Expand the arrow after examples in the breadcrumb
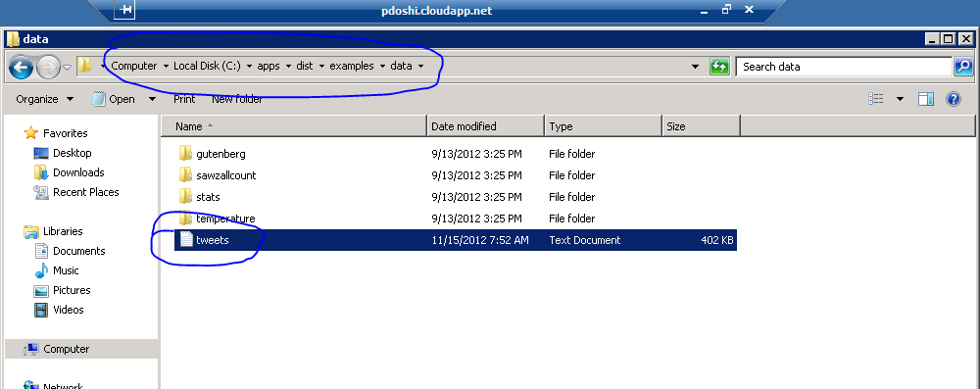This screenshot has width=980, height=389. (x=382, y=67)
